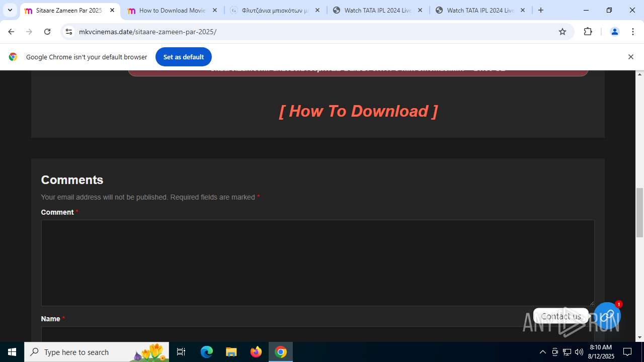The image size is (644, 362).
Task: Open File Explorer from taskbar
Action: 231,352
